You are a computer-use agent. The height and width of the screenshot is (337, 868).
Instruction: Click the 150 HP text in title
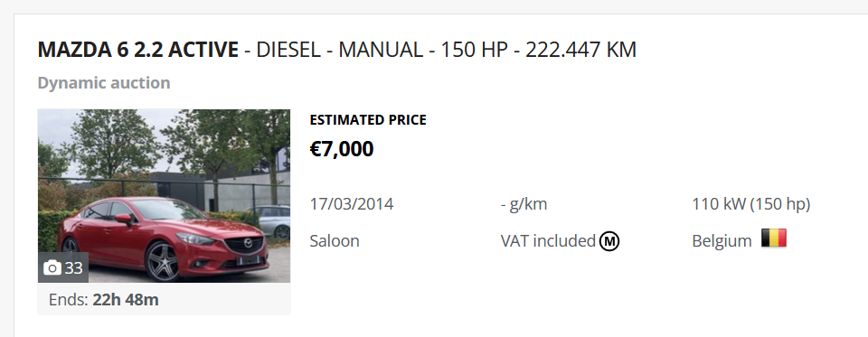tap(474, 50)
